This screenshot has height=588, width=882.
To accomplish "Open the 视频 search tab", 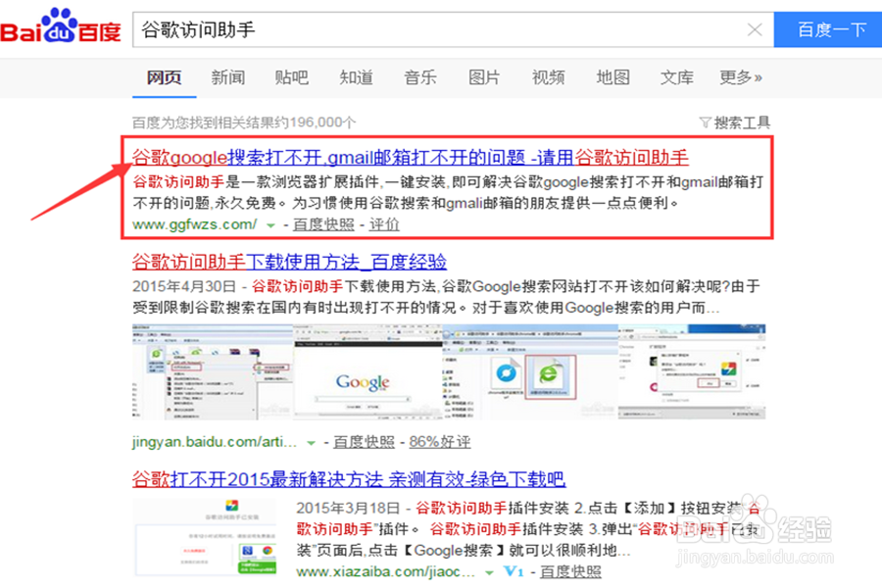I will (548, 77).
